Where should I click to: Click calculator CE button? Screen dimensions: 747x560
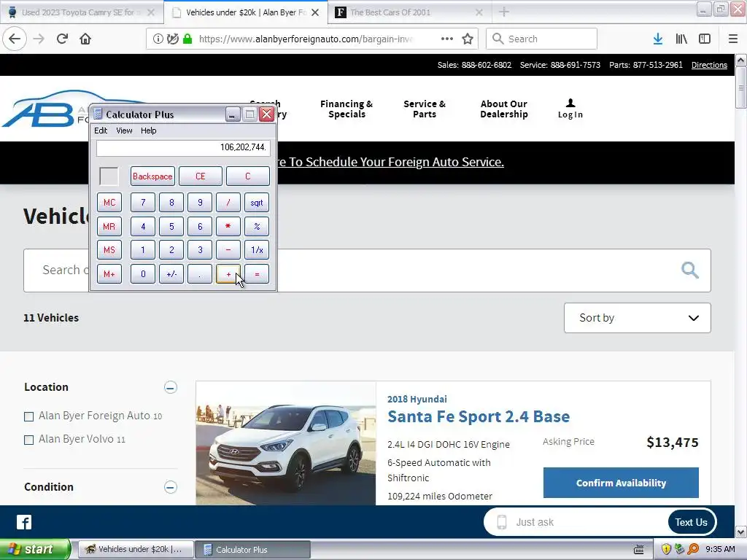tap(200, 176)
